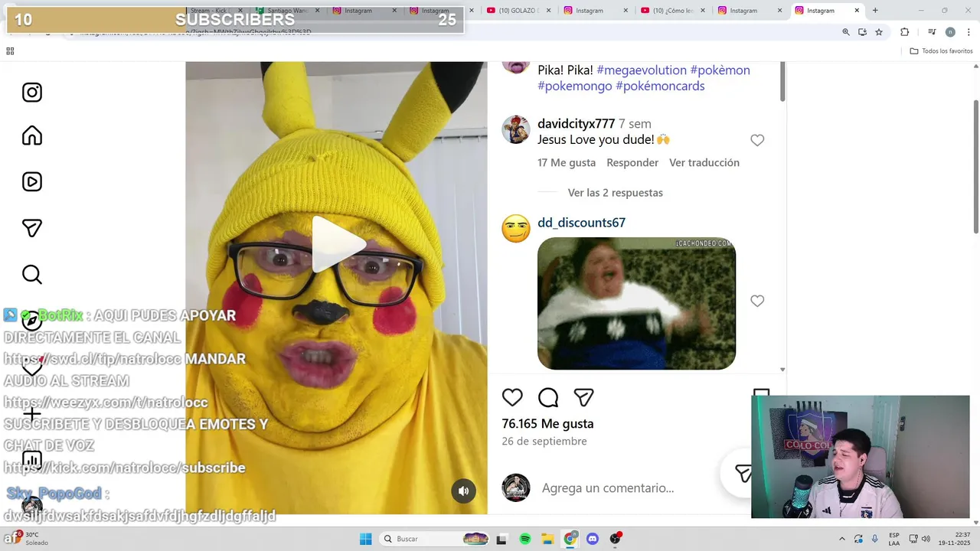980x551 pixels.
Task: Bookmark this page with star icon
Action: point(879,32)
